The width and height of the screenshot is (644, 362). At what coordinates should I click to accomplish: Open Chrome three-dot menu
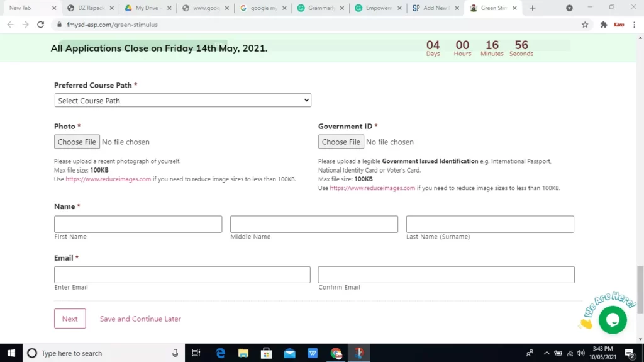coord(634,25)
